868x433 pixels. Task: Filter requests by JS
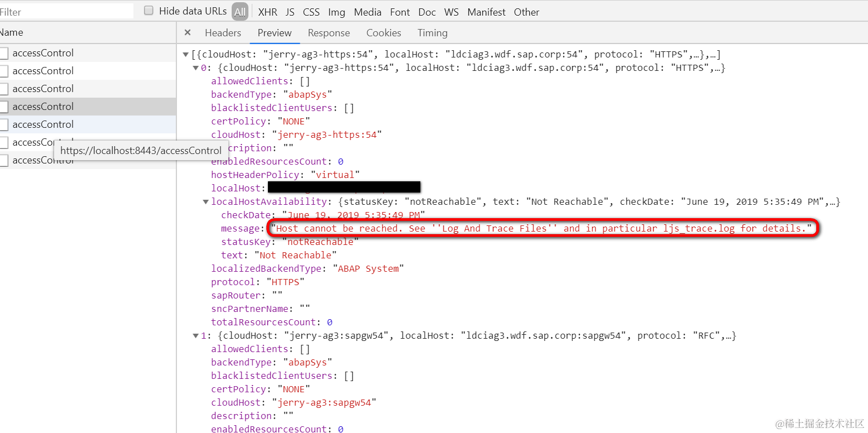tap(290, 12)
